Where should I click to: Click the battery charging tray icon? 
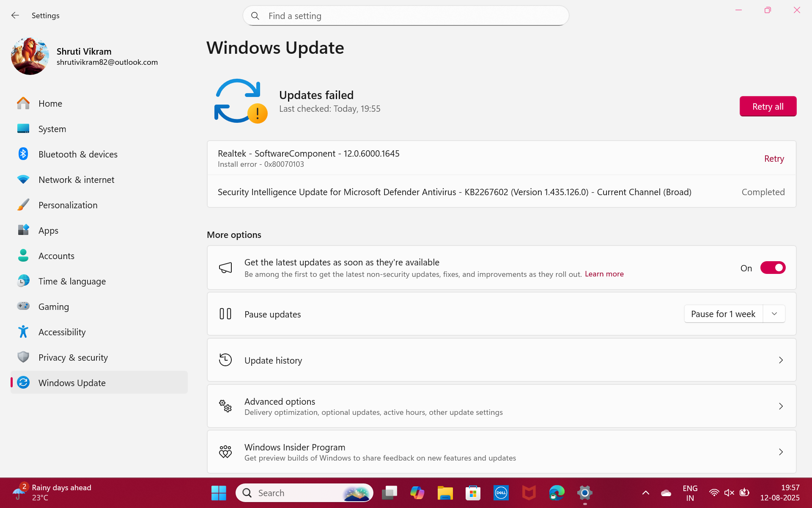(744, 492)
